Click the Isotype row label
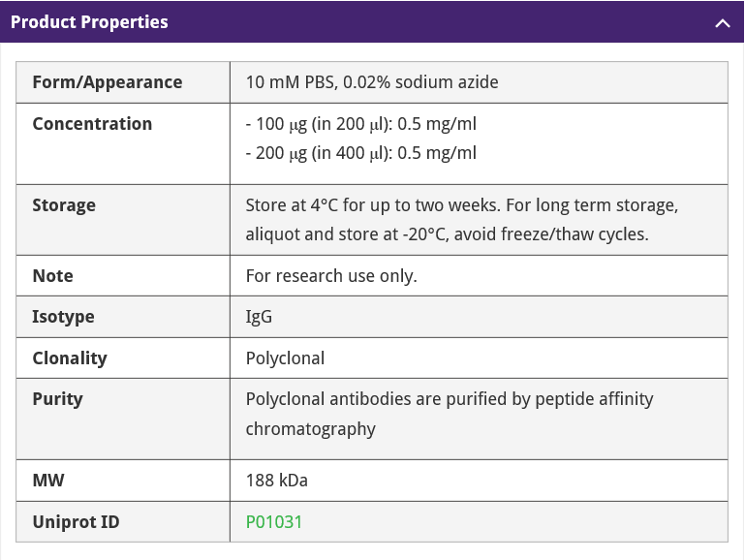This screenshot has width=745, height=560. [63, 317]
